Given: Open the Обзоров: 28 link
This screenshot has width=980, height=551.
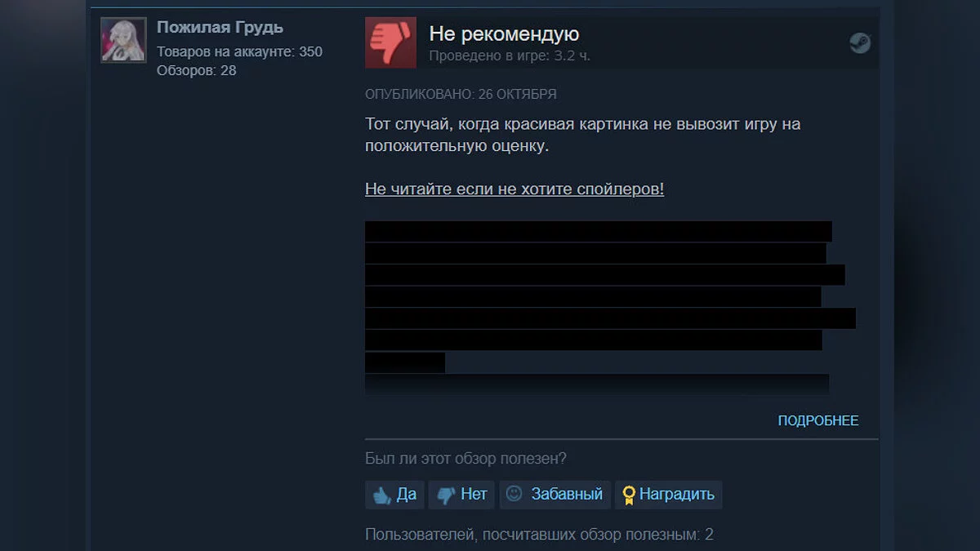Looking at the screenshot, I should pyautogui.click(x=196, y=70).
